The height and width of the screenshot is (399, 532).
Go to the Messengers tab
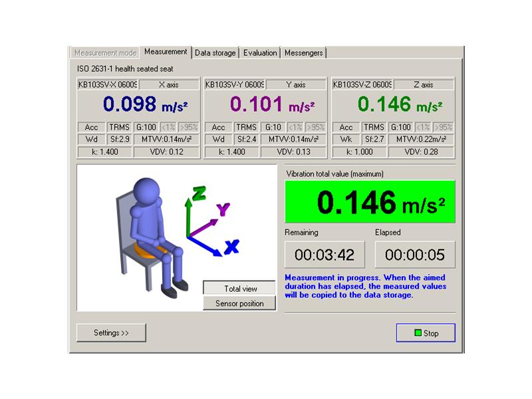[303, 53]
